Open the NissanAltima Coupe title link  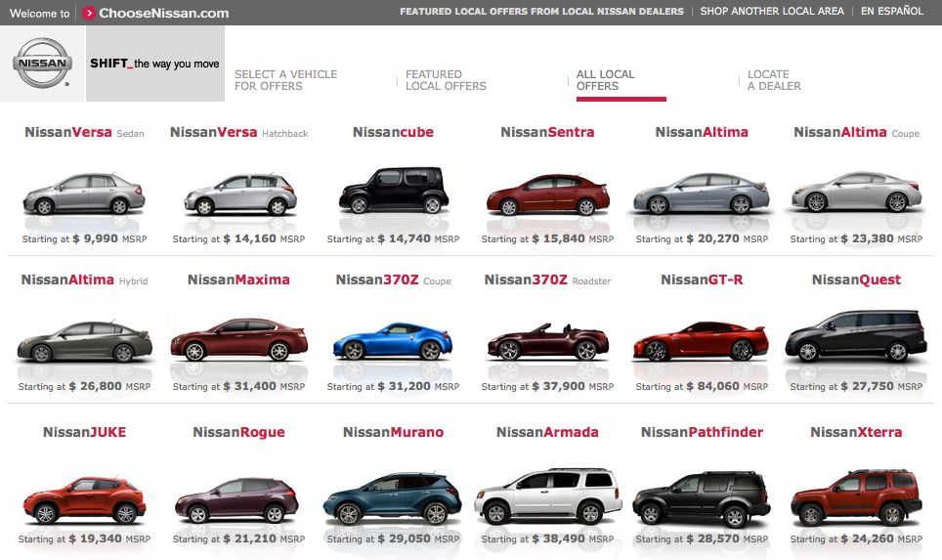coord(856,132)
